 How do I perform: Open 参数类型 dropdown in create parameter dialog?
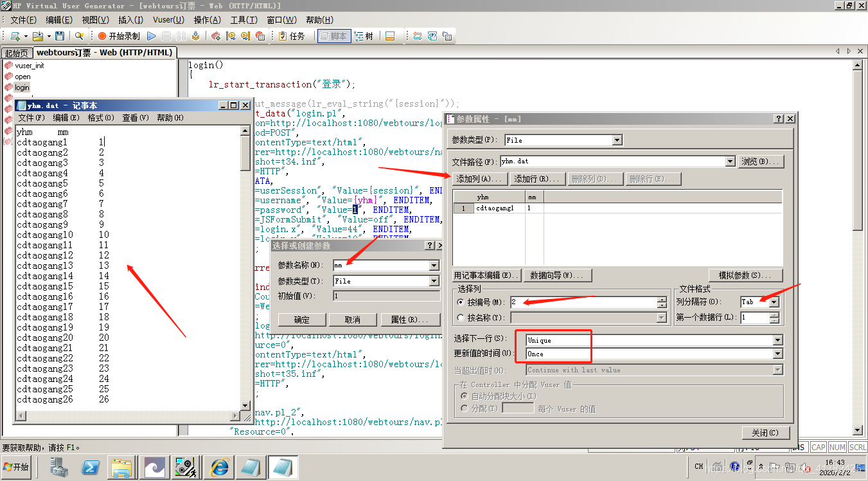click(434, 281)
